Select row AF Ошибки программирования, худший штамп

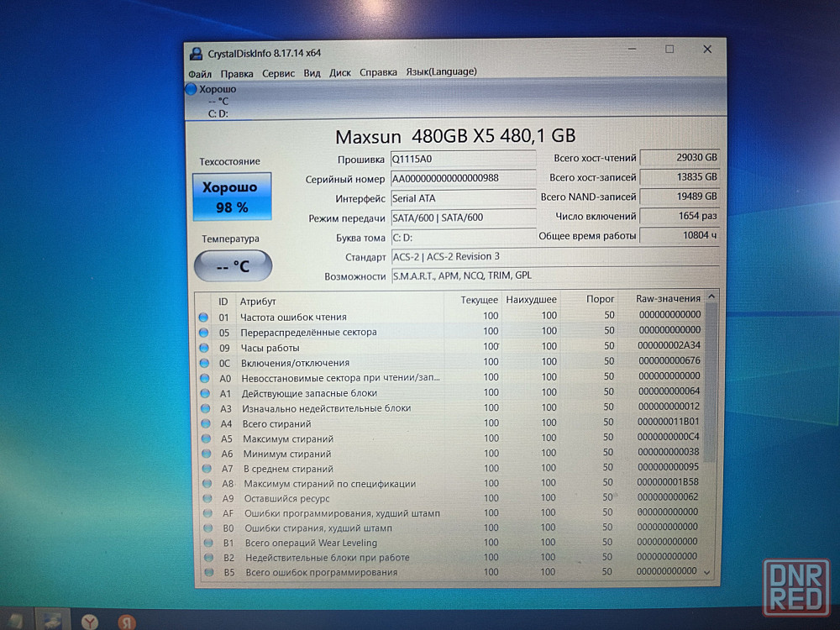point(449,512)
